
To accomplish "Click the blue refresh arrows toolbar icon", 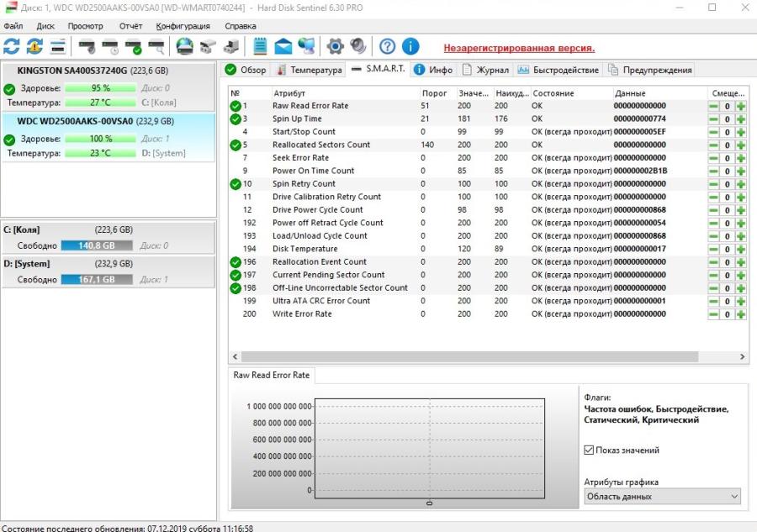I will (x=12, y=46).
